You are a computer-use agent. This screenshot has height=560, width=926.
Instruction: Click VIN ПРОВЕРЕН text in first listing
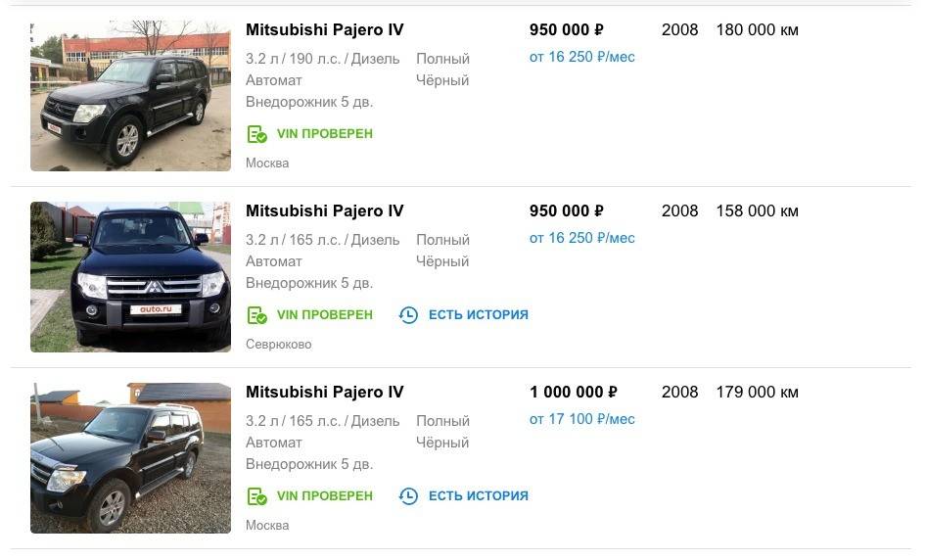(324, 134)
